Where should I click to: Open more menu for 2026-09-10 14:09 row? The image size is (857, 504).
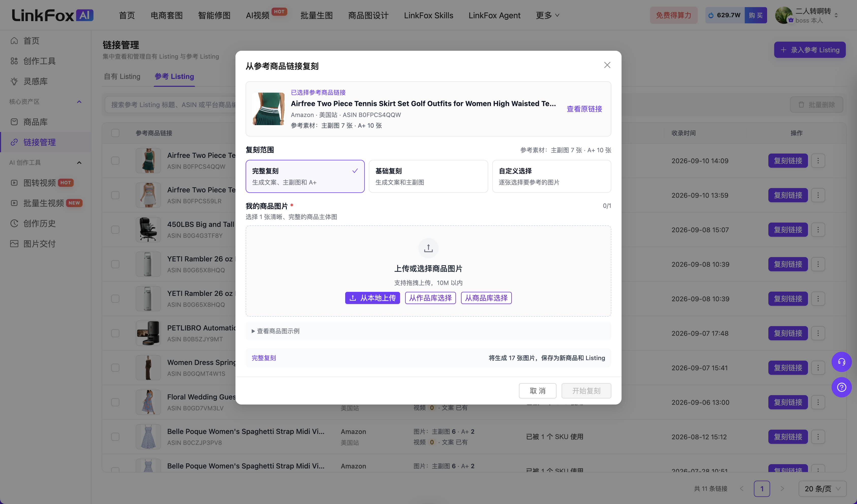[818, 161]
